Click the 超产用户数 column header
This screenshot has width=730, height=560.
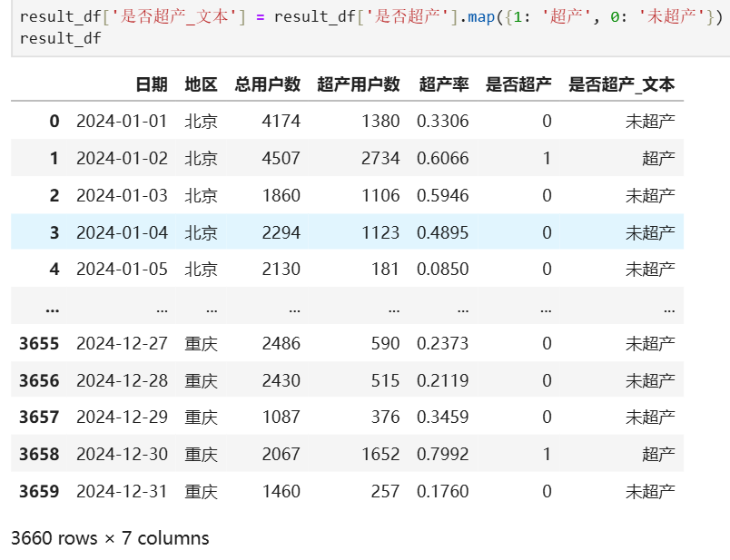pyautogui.click(x=359, y=84)
